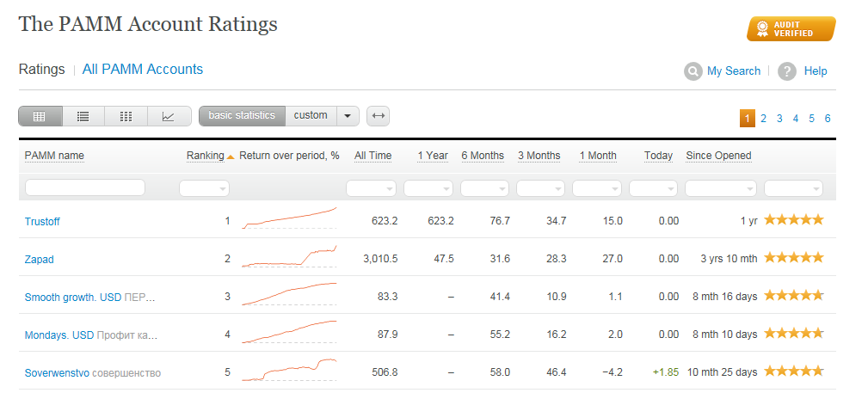The image size is (868, 393).
Task: Click the Audit Verified badge
Action: click(x=791, y=28)
